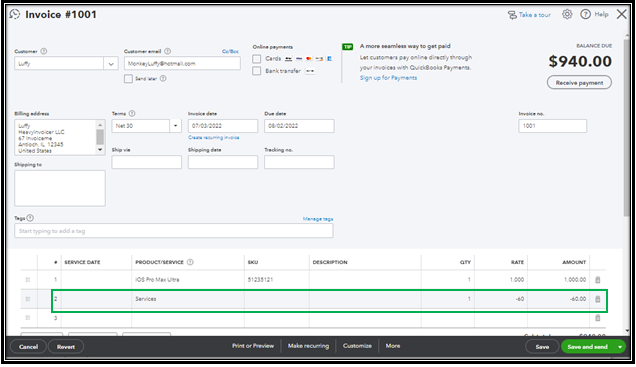Click info icon next to Tags
Screen dimensions: 636x367
pos(30,218)
